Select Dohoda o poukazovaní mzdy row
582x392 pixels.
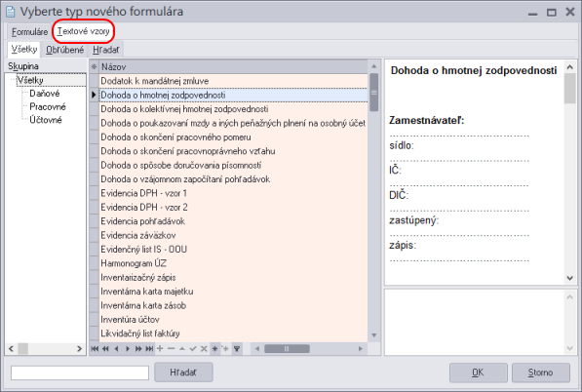tap(234, 123)
